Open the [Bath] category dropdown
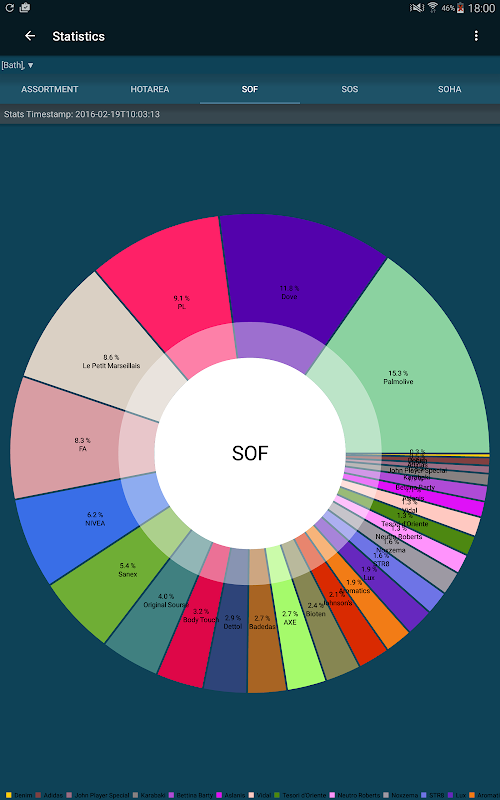Image resolution: width=500 pixels, height=800 pixels. [18, 65]
